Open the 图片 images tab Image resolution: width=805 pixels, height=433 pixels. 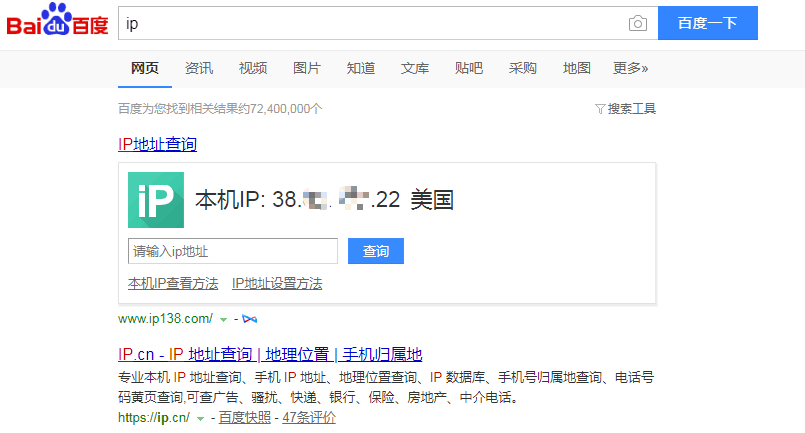point(307,68)
